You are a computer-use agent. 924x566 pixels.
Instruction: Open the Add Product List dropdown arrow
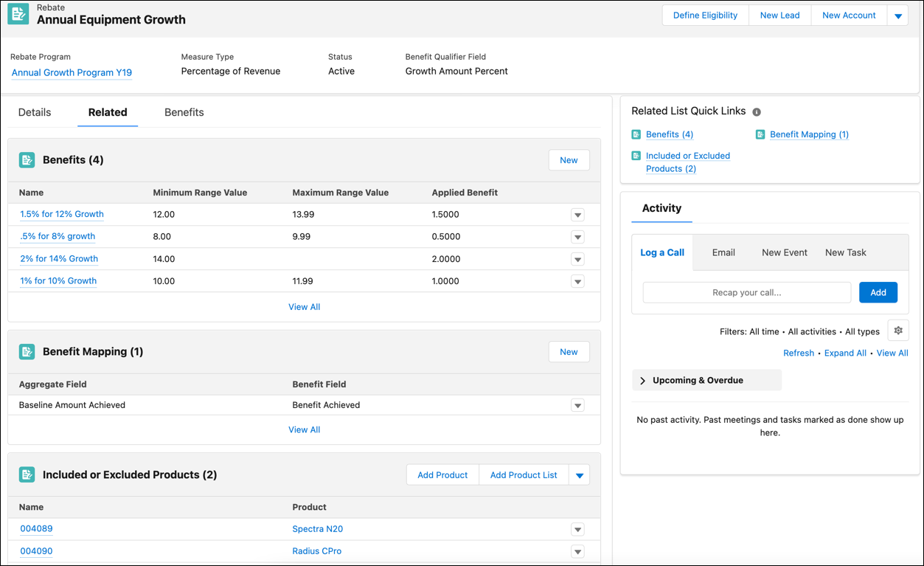pyautogui.click(x=579, y=474)
